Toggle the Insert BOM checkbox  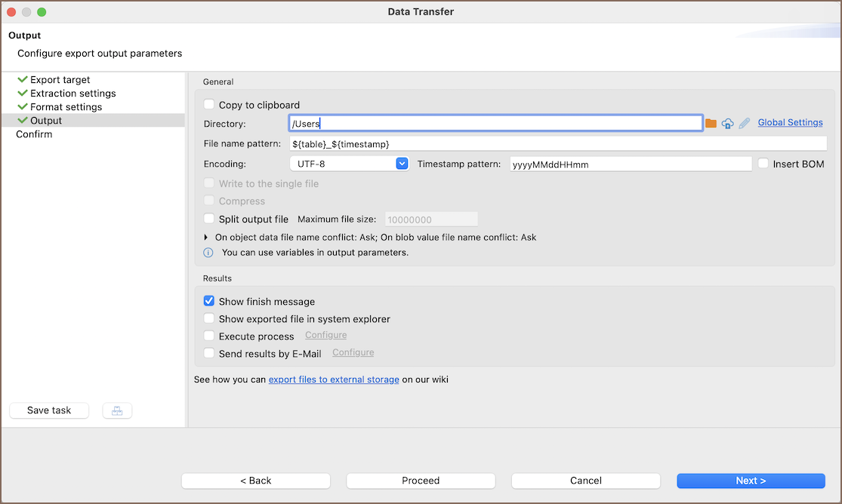pos(763,164)
